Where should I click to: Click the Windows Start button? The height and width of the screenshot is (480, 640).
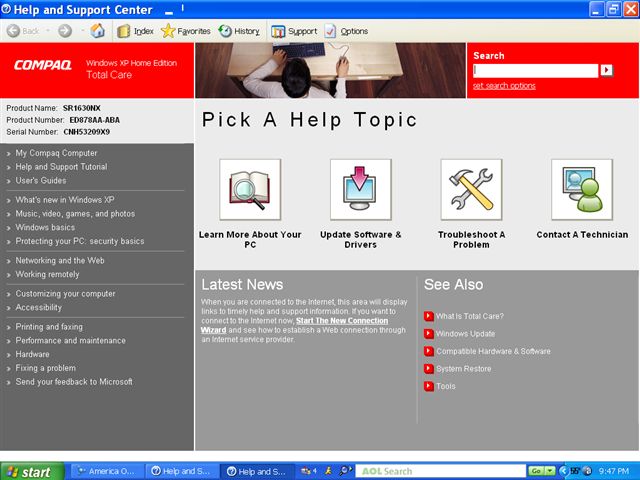tap(32, 471)
